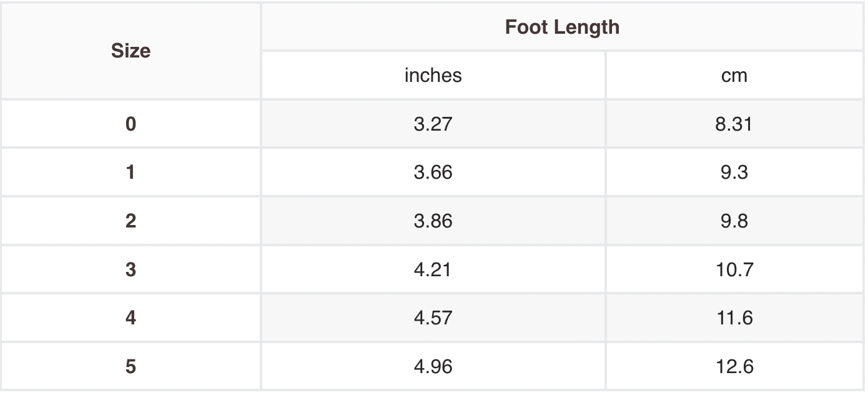This screenshot has height=395, width=868.
Task: Select the size 3 row label
Action: [x=131, y=269]
